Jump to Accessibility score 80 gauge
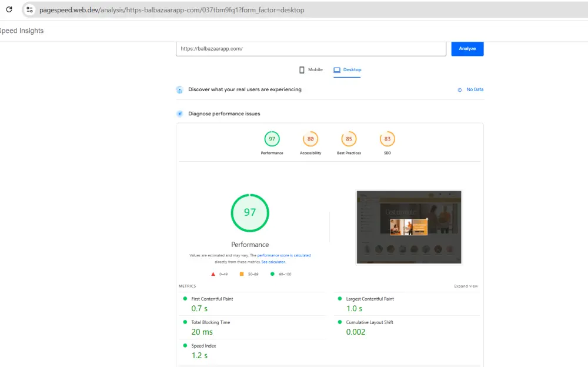The height and width of the screenshot is (367, 588). (310, 139)
